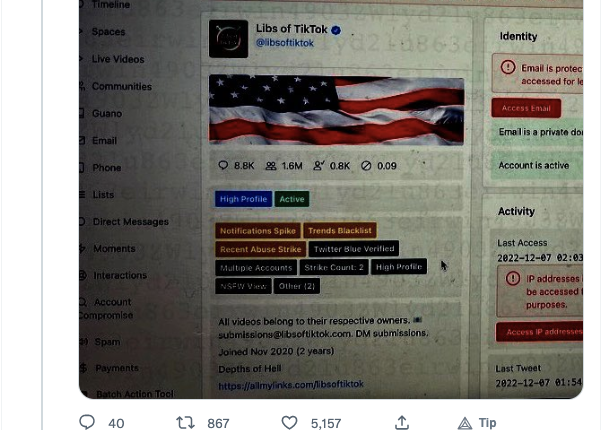This screenshot has width=602, height=430.
Task: Click the Other (2) tag
Action: pos(296,286)
